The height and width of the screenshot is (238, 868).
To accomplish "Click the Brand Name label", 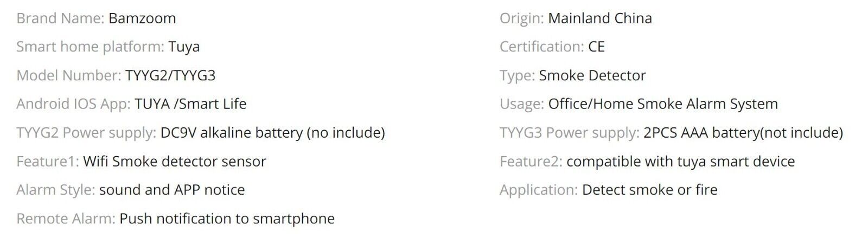I will tap(60, 18).
